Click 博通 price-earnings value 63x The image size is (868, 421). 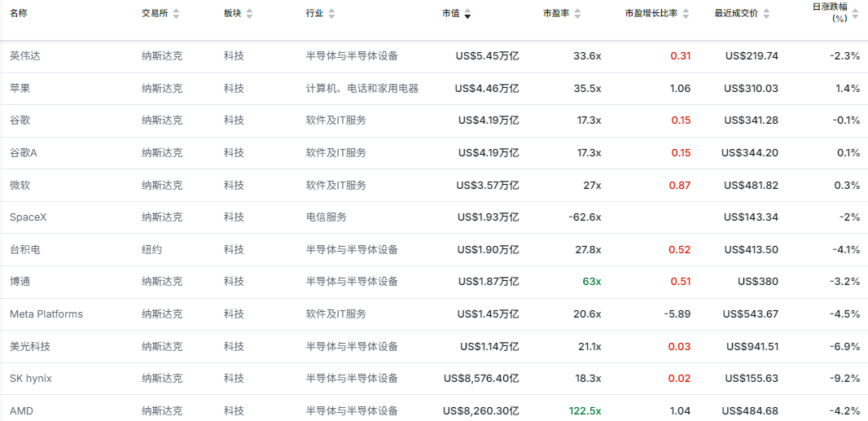pos(592,282)
